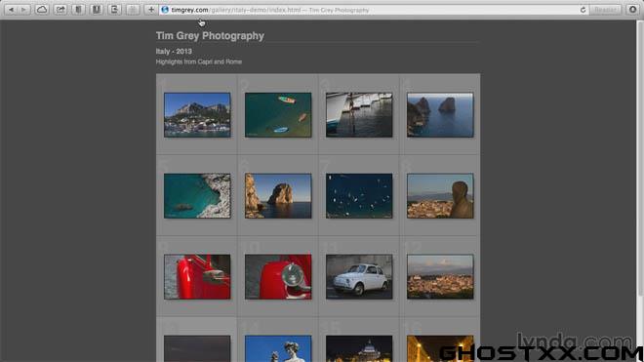Open thumbnail 9 of red car mirror
The image size is (644, 362).
197,276
